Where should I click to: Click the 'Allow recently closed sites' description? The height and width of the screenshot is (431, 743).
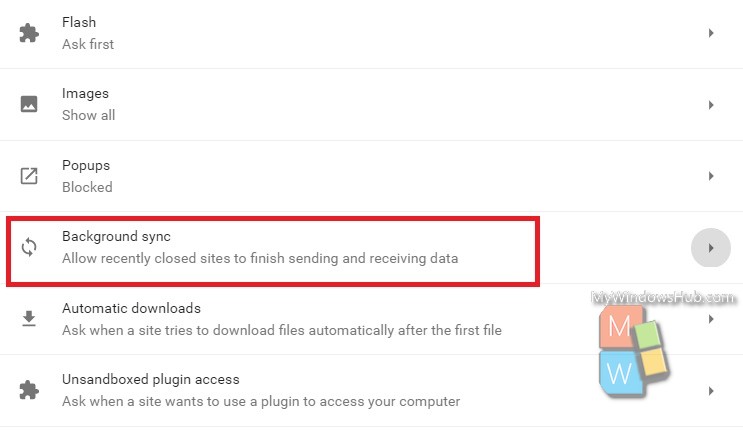(x=260, y=258)
